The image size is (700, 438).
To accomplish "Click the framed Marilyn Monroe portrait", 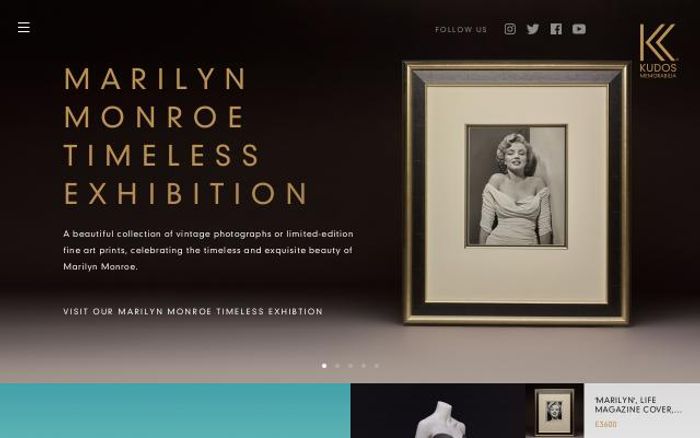I will 516,192.
